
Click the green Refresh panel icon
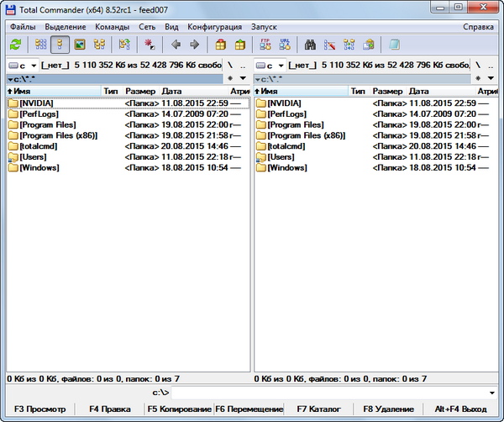pos(15,45)
